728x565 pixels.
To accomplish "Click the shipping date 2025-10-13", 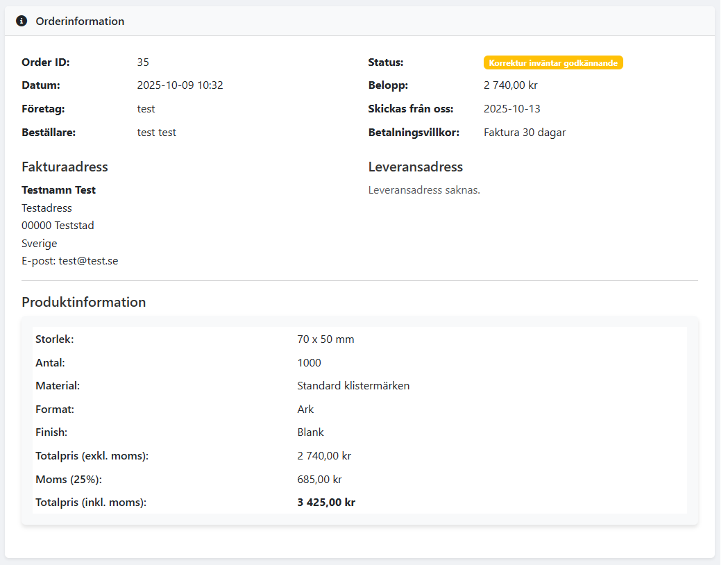I will click(x=511, y=109).
